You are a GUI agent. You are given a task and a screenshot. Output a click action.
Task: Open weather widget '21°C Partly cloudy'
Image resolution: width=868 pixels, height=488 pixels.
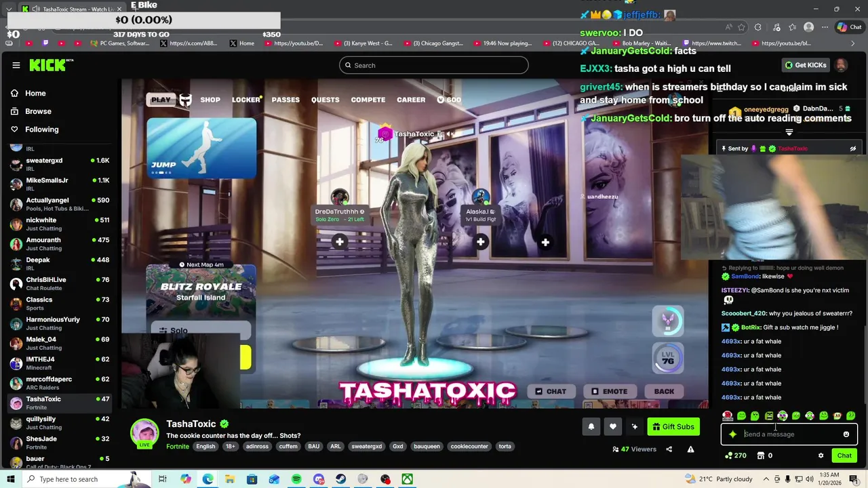pos(719,479)
